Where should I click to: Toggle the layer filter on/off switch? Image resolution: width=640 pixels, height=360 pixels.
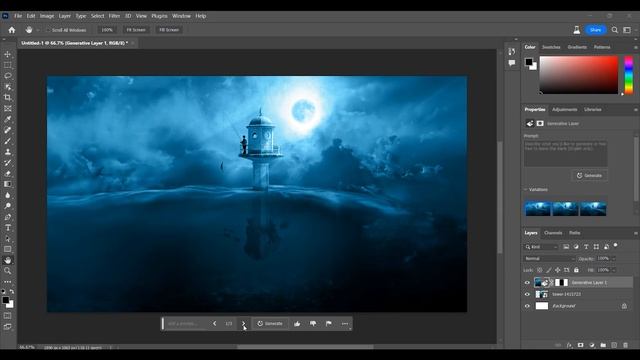tap(616, 246)
